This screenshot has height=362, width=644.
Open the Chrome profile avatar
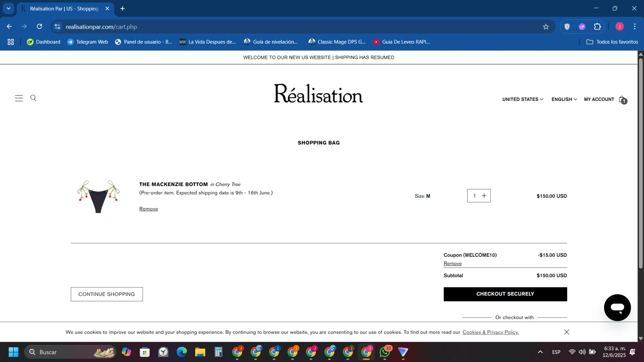[620, 27]
